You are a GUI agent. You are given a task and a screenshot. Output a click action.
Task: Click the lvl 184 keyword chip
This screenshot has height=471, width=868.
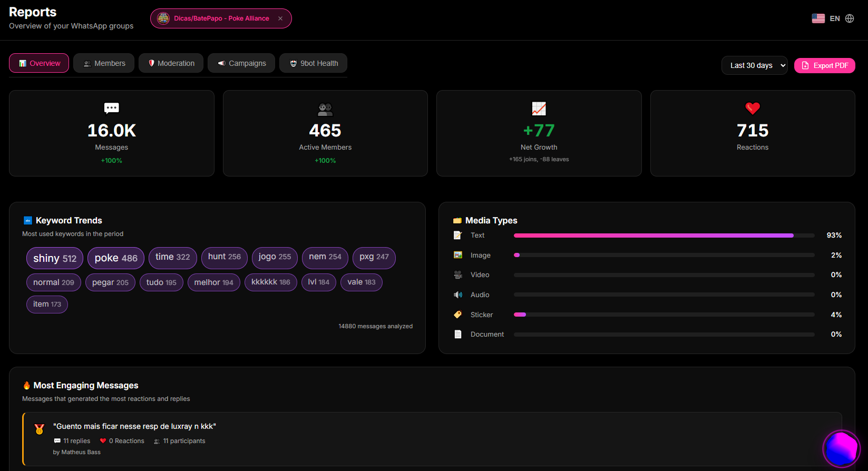(x=319, y=282)
